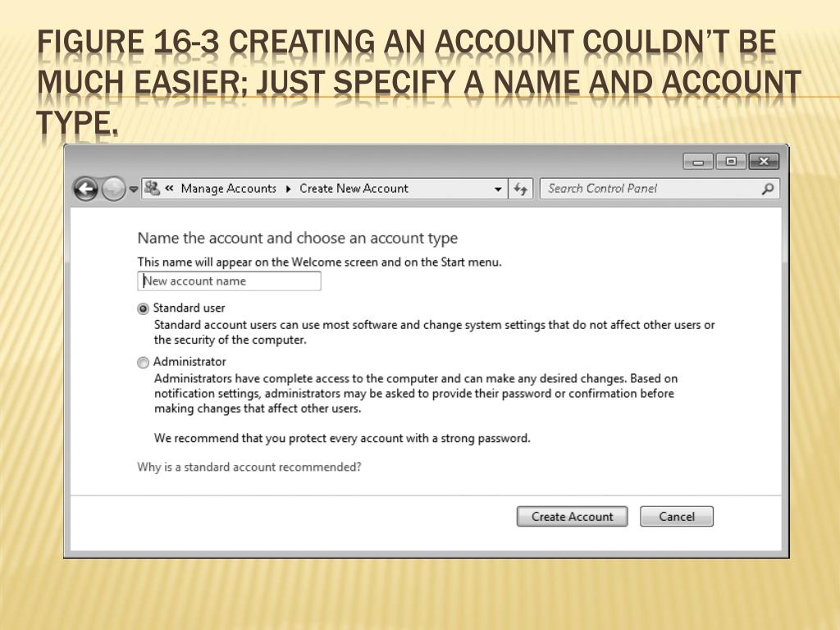Close the Create New Account window
Image resolution: width=840 pixels, height=630 pixels.
click(x=764, y=162)
